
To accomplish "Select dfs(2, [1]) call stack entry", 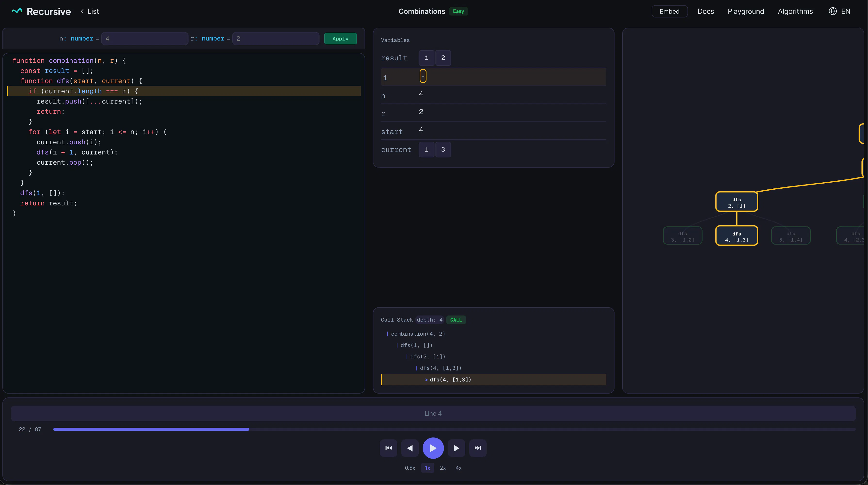I will 428,356.
